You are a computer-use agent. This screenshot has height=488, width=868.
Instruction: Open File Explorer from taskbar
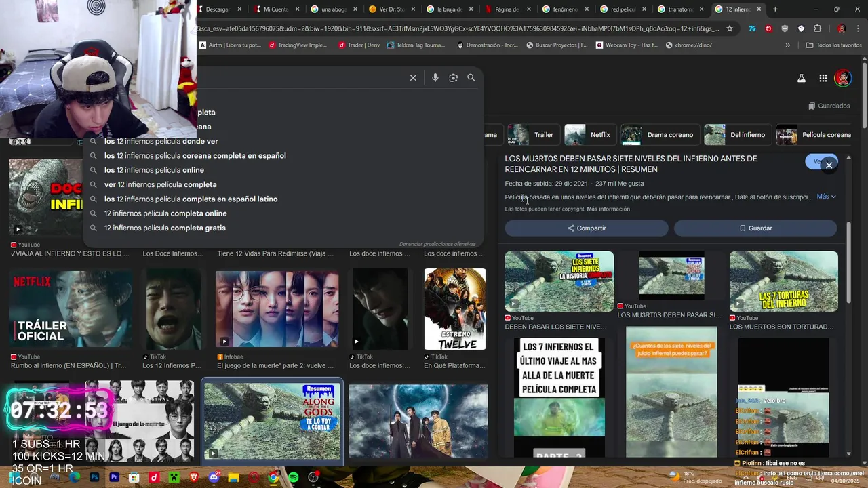[234, 477]
